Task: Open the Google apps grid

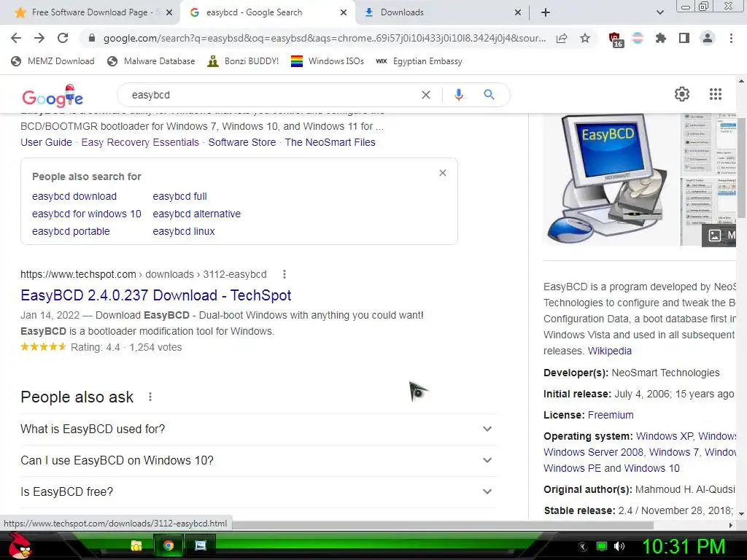Action: pos(715,94)
